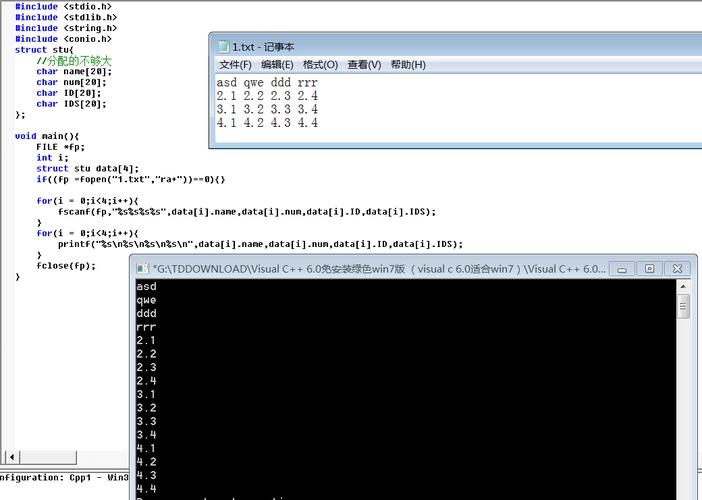
Task: Click '4.4' in console output
Action: [x=146, y=489]
